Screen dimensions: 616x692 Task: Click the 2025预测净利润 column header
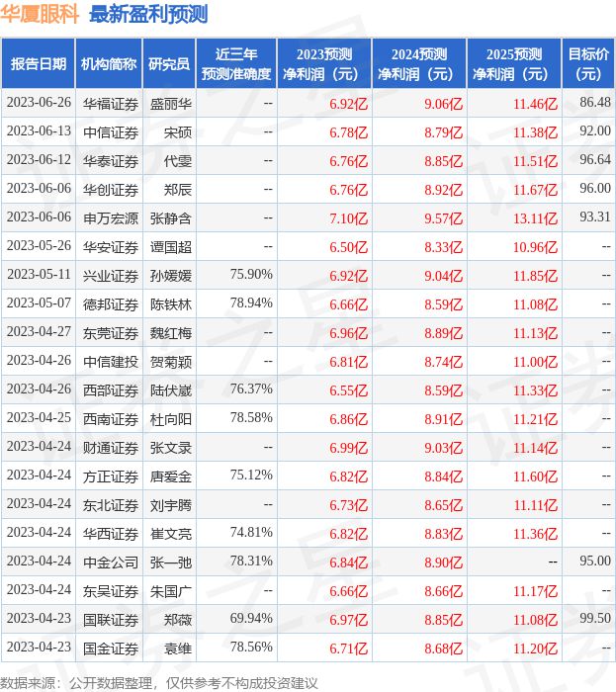pyautogui.click(x=514, y=63)
